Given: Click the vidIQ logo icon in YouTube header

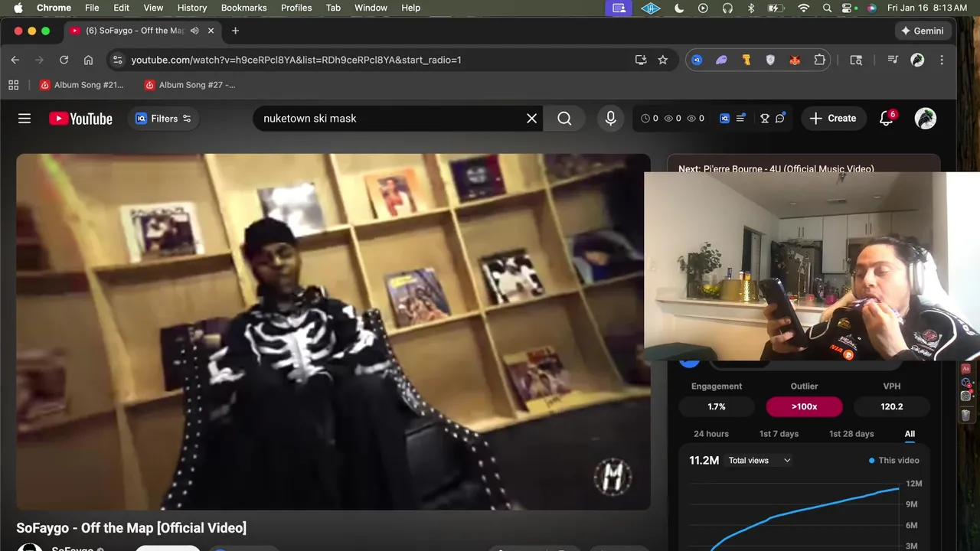Looking at the screenshot, I should pyautogui.click(x=724, y=119).
